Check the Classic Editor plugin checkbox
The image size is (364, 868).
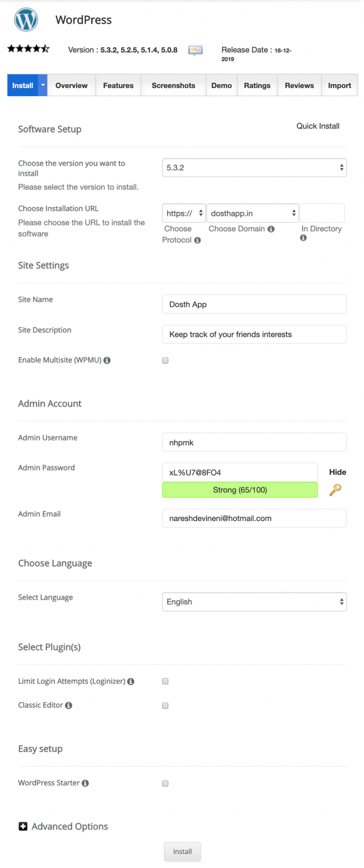click(165, 705)
